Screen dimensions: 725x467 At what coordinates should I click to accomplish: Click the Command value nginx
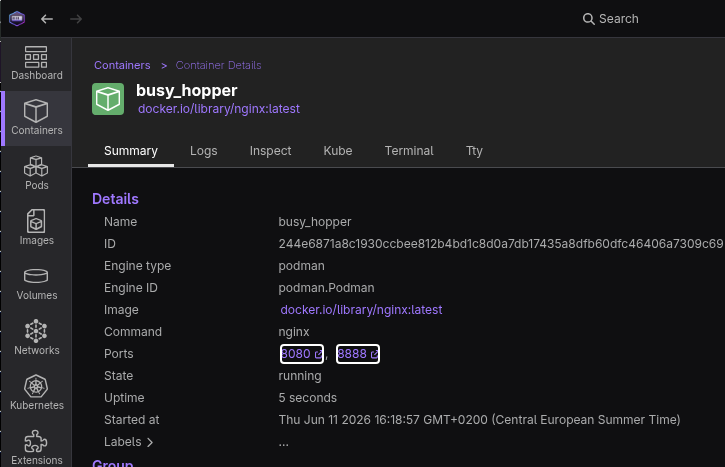(294, 332)
